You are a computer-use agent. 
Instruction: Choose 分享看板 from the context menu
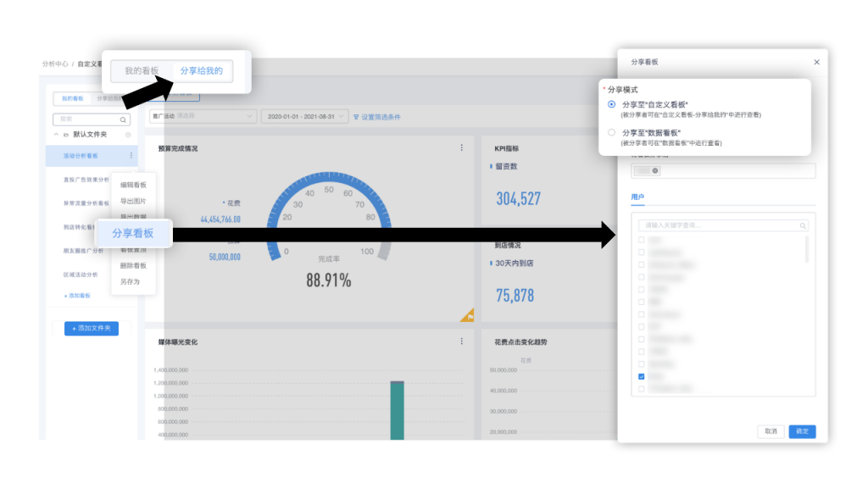[x=133, y=233]
